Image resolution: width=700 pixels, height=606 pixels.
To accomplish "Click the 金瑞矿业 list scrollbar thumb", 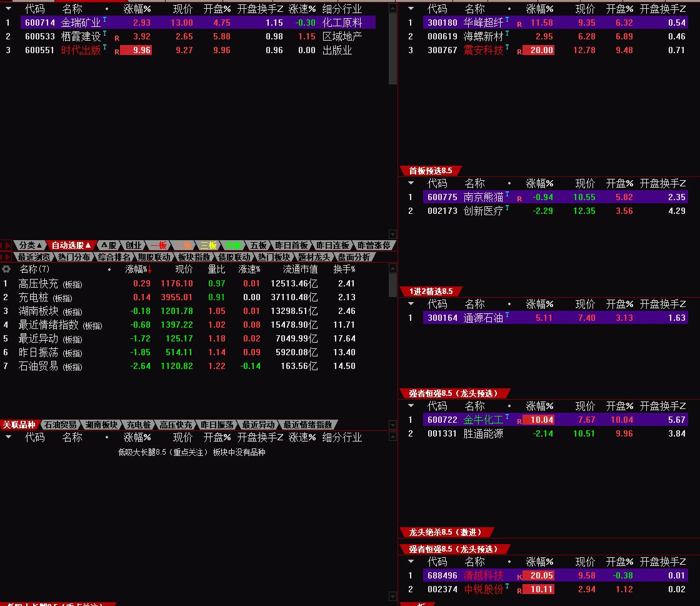I will (392, 48).
